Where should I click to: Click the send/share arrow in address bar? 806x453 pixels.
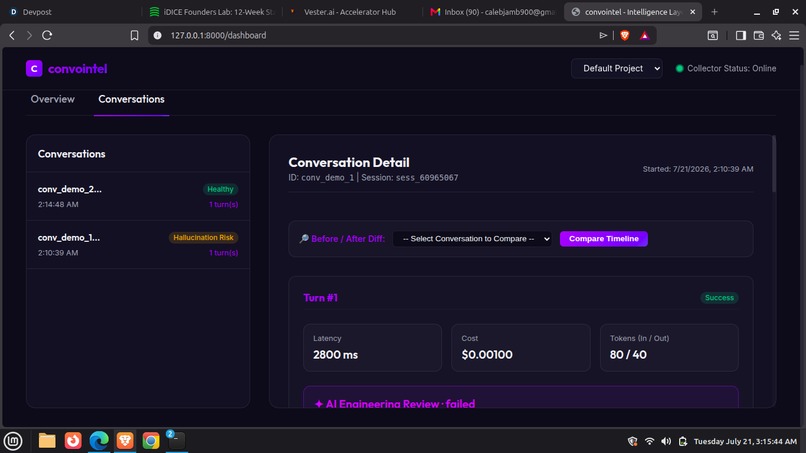tap(603, 35)
